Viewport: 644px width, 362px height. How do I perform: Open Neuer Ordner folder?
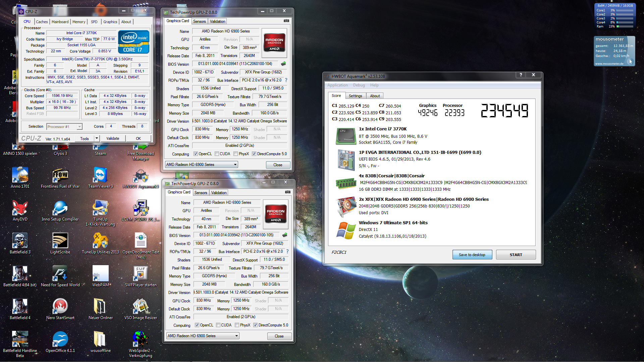[x=101, y=308]
